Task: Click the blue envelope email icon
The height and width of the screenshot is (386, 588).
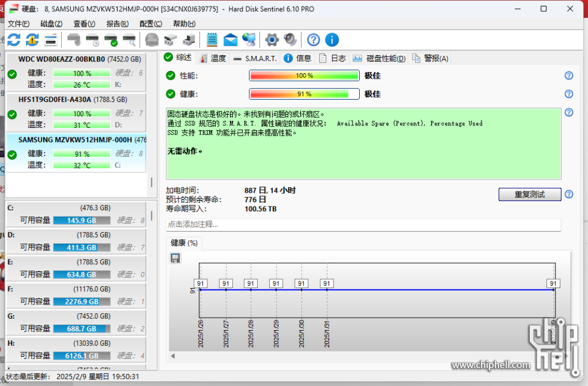Action: click(230, 40)
